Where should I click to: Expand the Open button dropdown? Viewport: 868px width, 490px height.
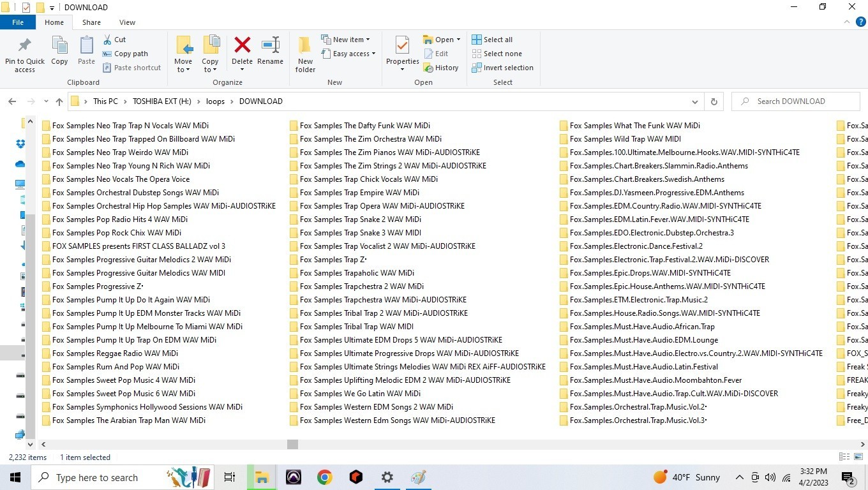[458, 40]
